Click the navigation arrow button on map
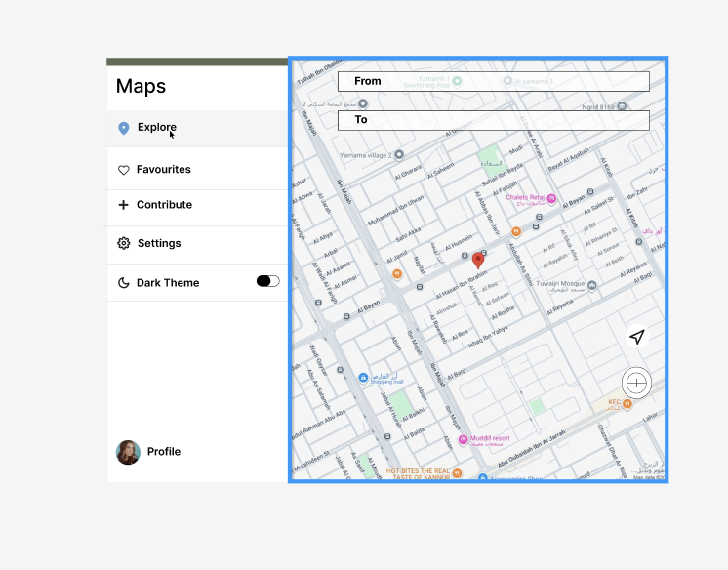The height and width of the screenshot is (570, 728). pyautogui.click(x=637, y=337)
